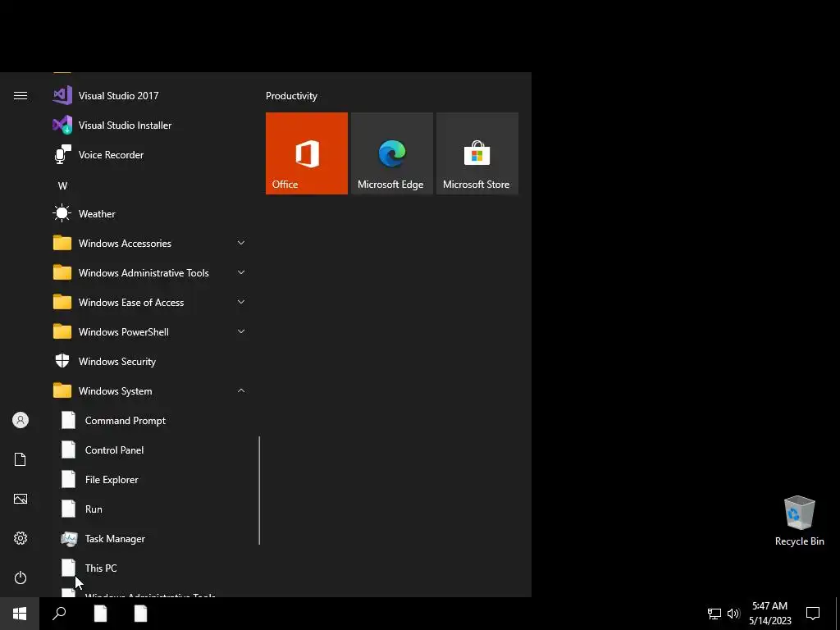Open Documents from the Start sidebar

point(21,459)
